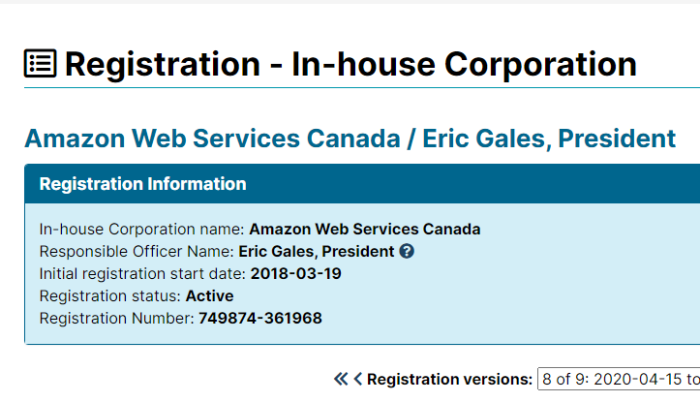Click the 'Registration versions:' label
The height and width of the screenshot is (402, 700).
pyautogui.click(x=450, y=379)
